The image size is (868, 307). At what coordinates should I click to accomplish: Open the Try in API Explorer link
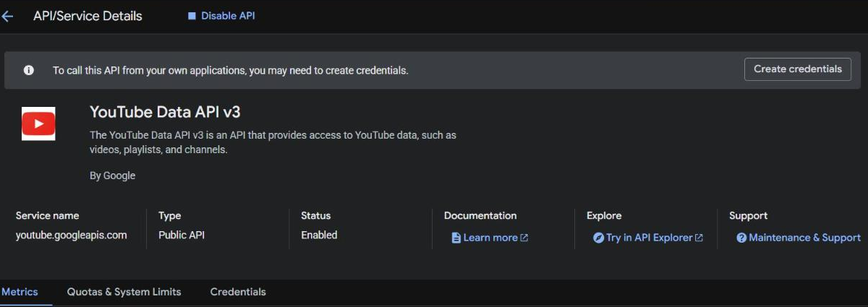coord(648,238)
